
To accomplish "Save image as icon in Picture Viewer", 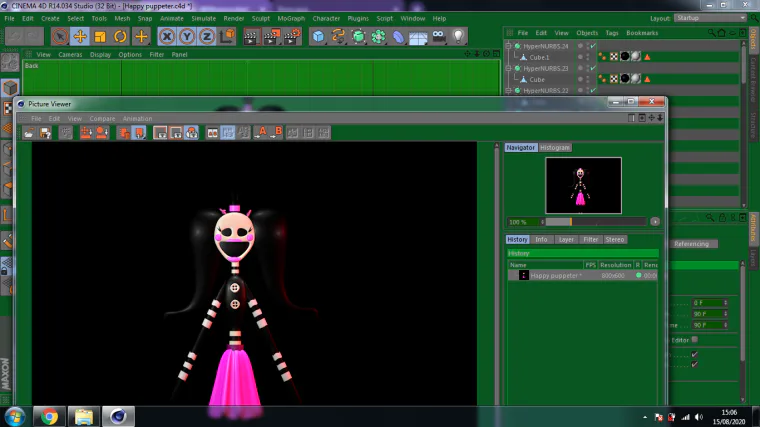I will pos(46,133).
